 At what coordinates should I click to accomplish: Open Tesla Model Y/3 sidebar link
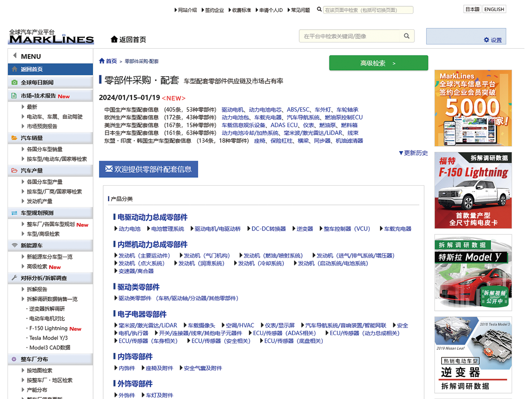[49, 338]
